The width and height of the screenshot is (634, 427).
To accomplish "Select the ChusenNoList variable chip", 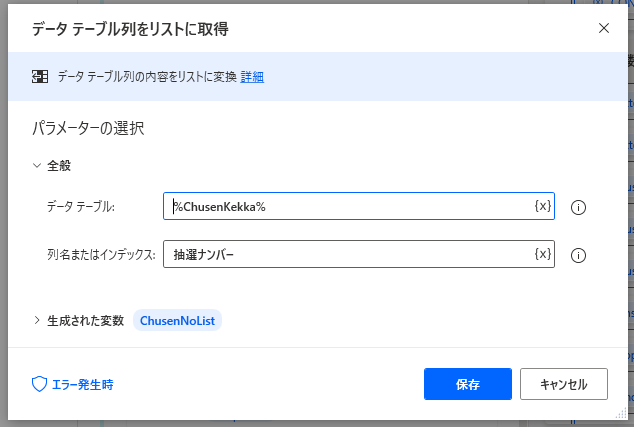I will (178, 320).
